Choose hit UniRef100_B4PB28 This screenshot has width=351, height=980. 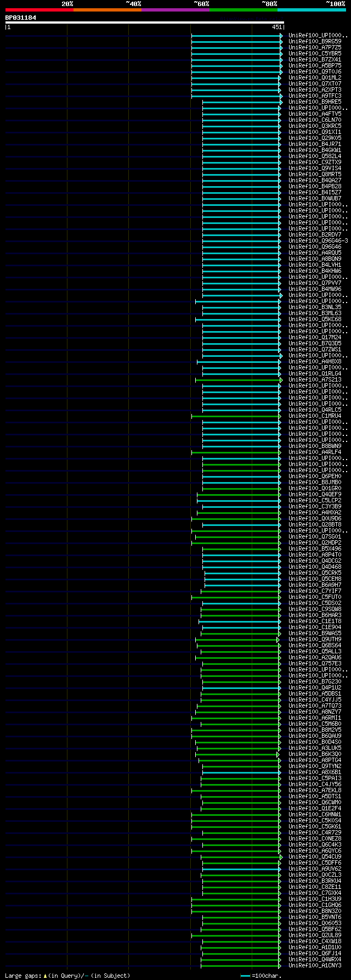[x=315, y=186]
